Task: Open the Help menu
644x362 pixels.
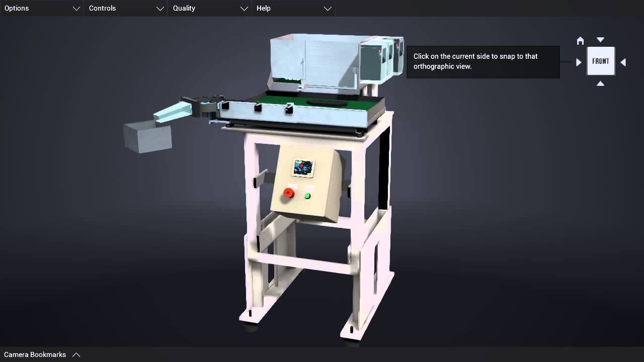Action: (294, 8)
